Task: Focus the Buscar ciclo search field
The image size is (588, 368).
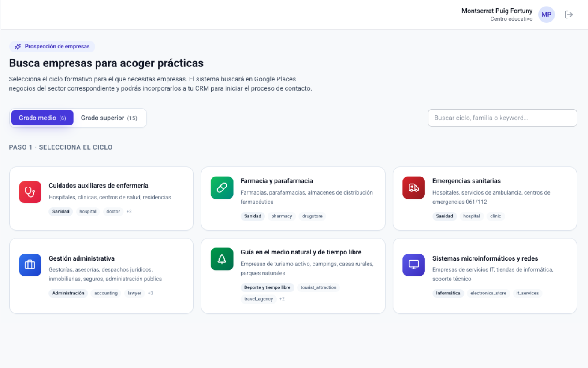Action: click(502, 118)
